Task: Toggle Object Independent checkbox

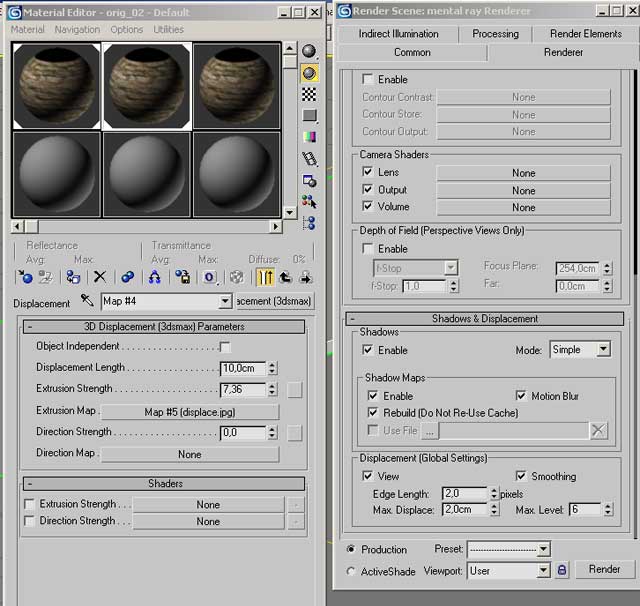Action: [x=224, y=347]
